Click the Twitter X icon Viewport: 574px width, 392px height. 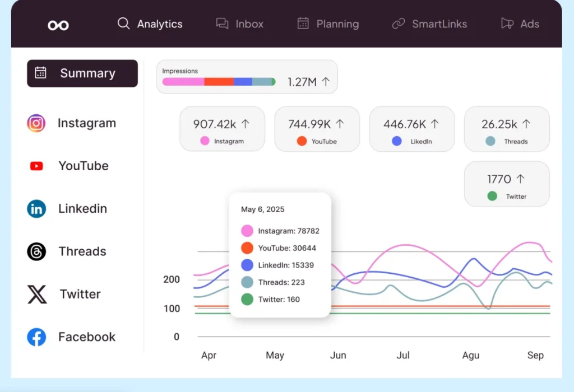pyautogui.click(x=36, y=294)
